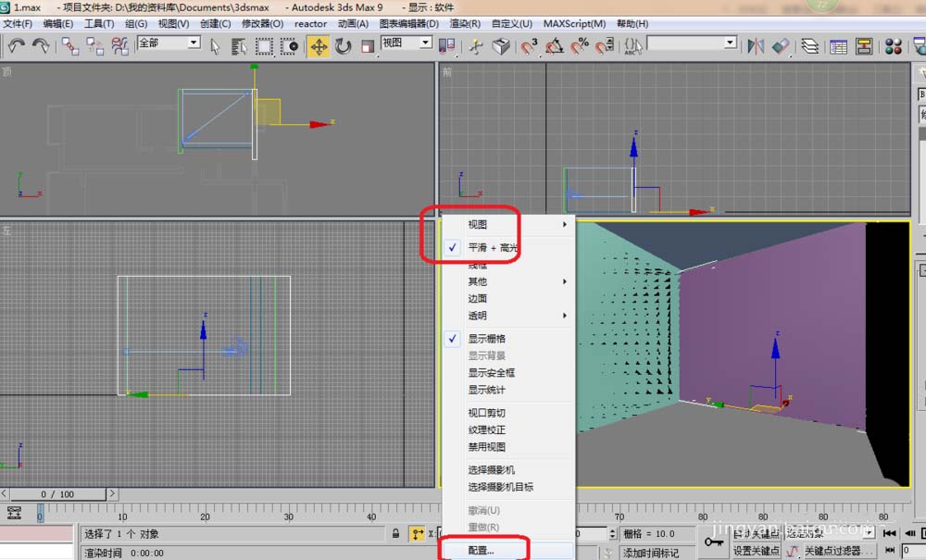Viewport: 926px width, 560px height.
Task: Activate the Rotate tool
Action: 344,46
